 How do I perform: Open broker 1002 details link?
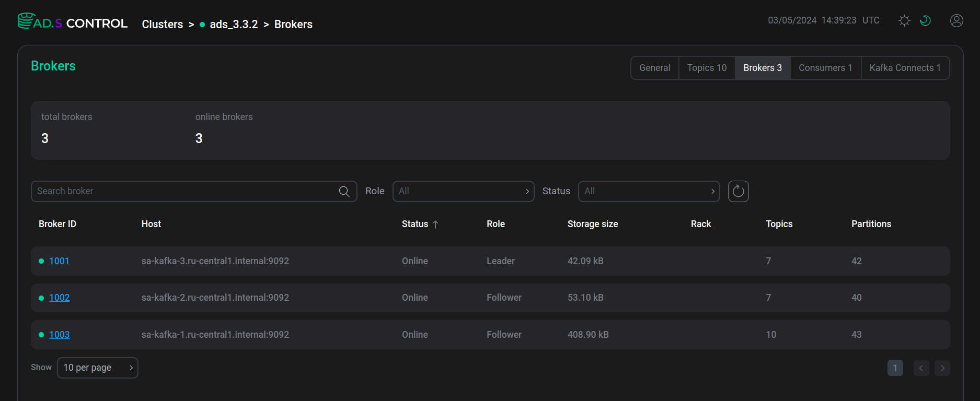pyautogui.click(x=59, y=298)
